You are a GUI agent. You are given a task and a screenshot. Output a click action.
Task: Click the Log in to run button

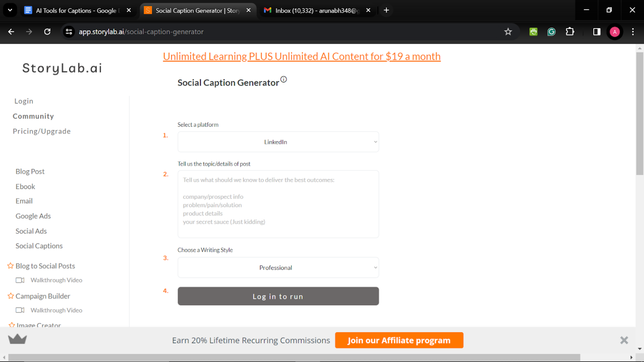pyautogui.click(x=278, y=296)
